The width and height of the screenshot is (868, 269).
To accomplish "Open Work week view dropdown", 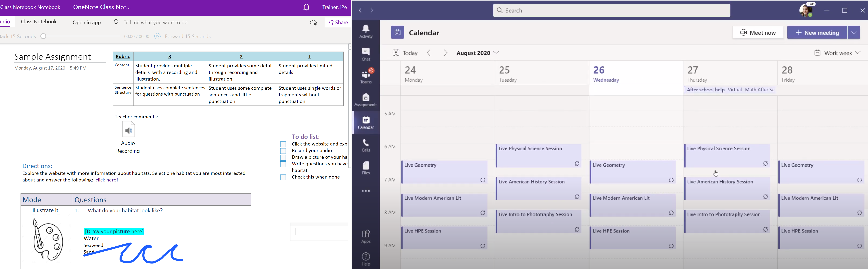I will 837,53.
